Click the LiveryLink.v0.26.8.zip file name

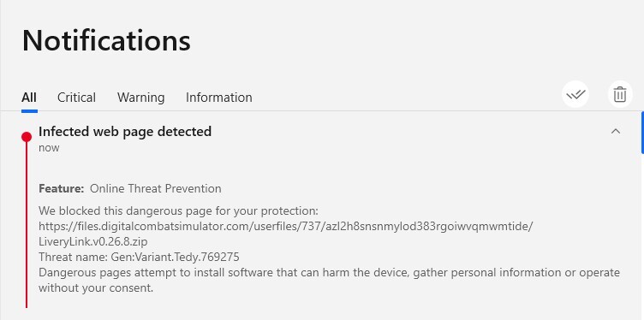(x=93, y=241)
